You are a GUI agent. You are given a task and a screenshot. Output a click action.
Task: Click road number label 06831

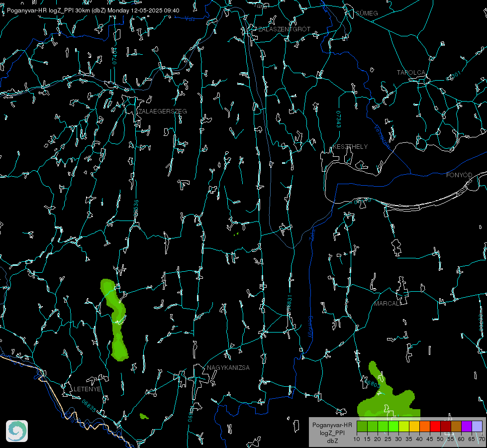289,303
